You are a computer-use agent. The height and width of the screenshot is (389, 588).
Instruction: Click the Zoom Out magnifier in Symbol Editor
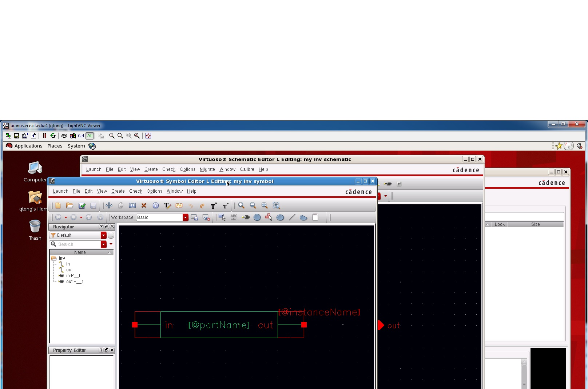(x=253, y=206)
